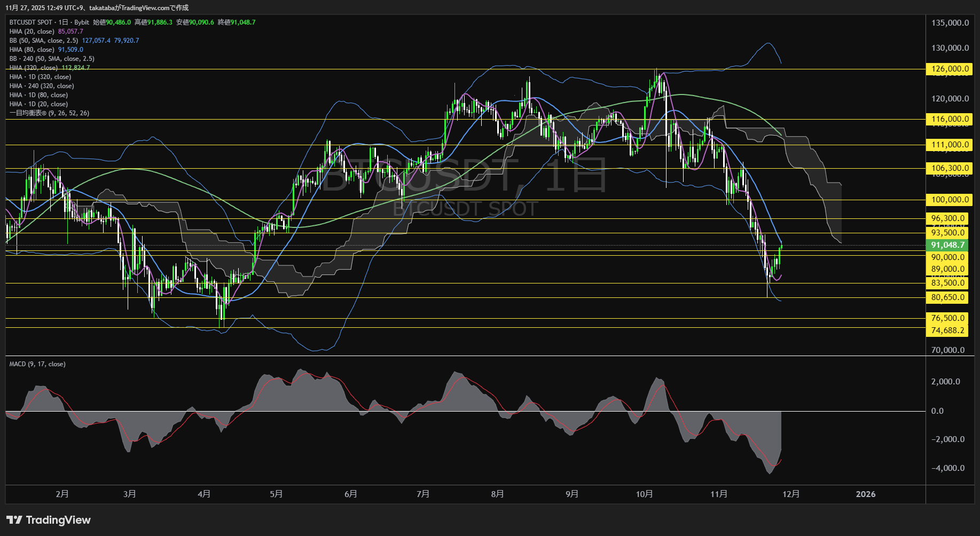Select the BB (50, SMA, close, 2.5) legend
The image size is (980, 536).
point(44,41)
